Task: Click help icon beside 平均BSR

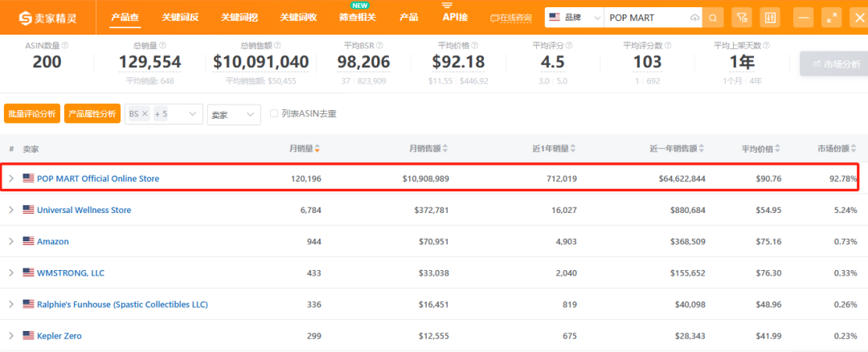Action: click(x=379, y=45)
